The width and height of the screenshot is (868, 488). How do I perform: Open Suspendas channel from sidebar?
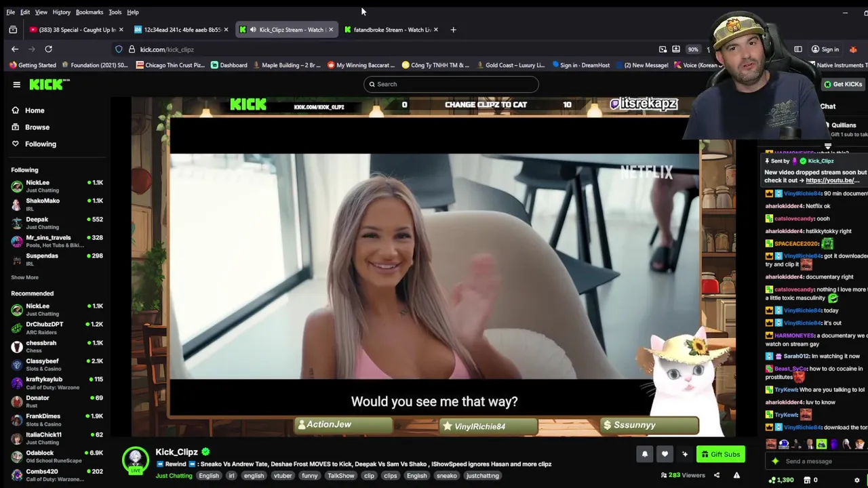pos(57,260)
